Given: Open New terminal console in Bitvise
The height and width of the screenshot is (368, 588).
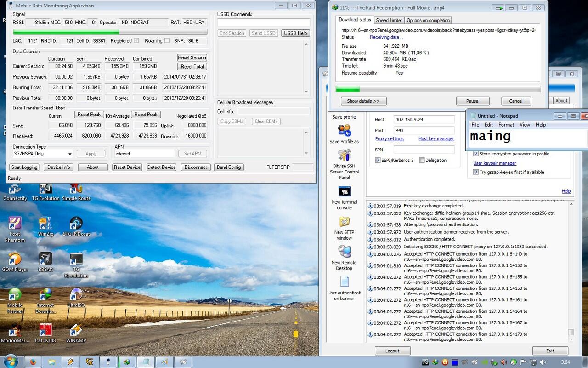Looking at the screenshot, I should [x=344, y=198].
